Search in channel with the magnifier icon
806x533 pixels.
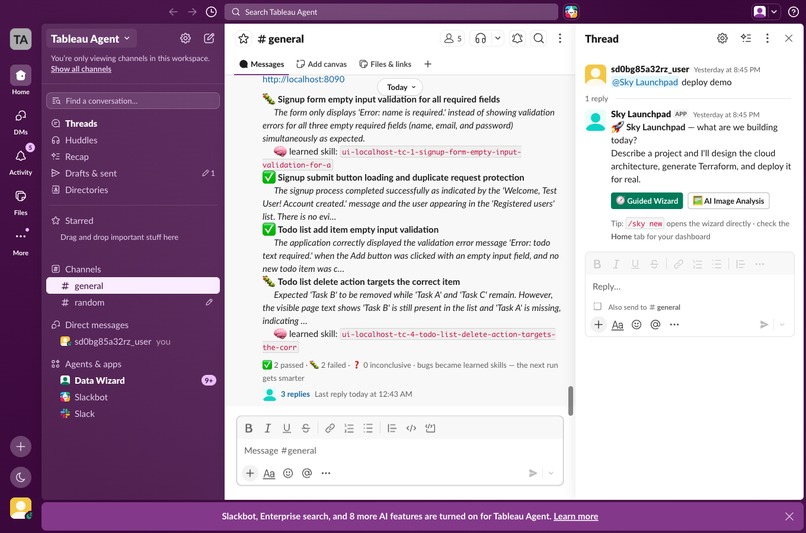point(539,39)
